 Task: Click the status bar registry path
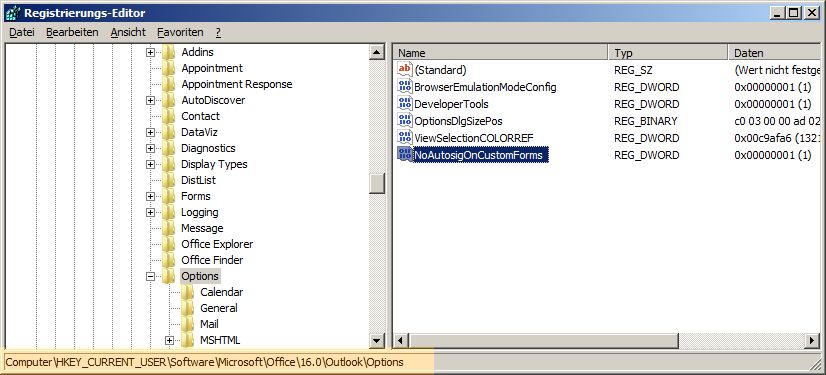click(x=204, y=362)
